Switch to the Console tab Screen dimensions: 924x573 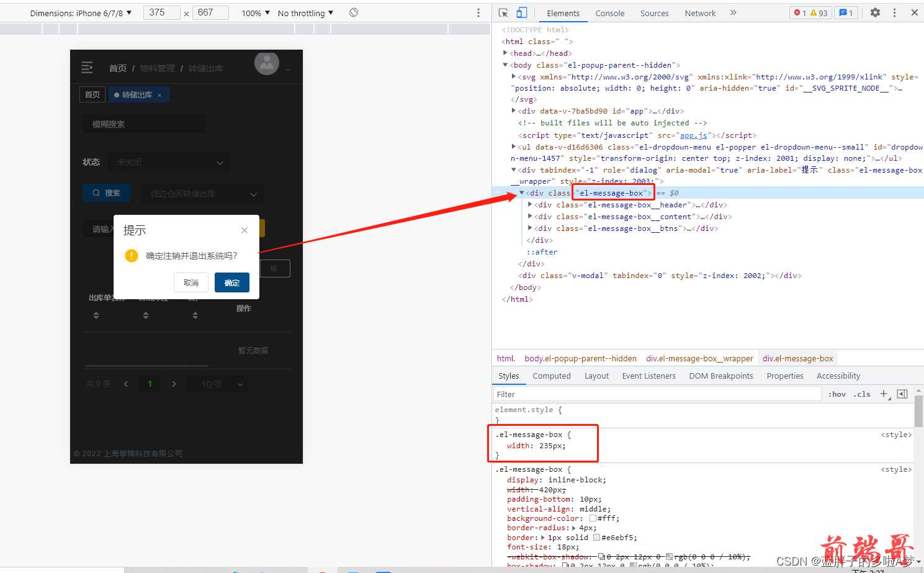coord(610,13)
